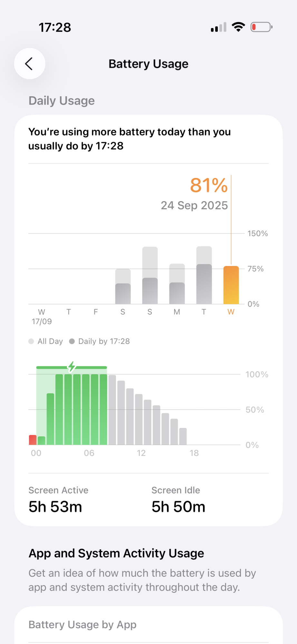Tap the Screen Idle 5h 50m value
The height and width of the screenshot is (644, 297).
(x=178, y=507)
